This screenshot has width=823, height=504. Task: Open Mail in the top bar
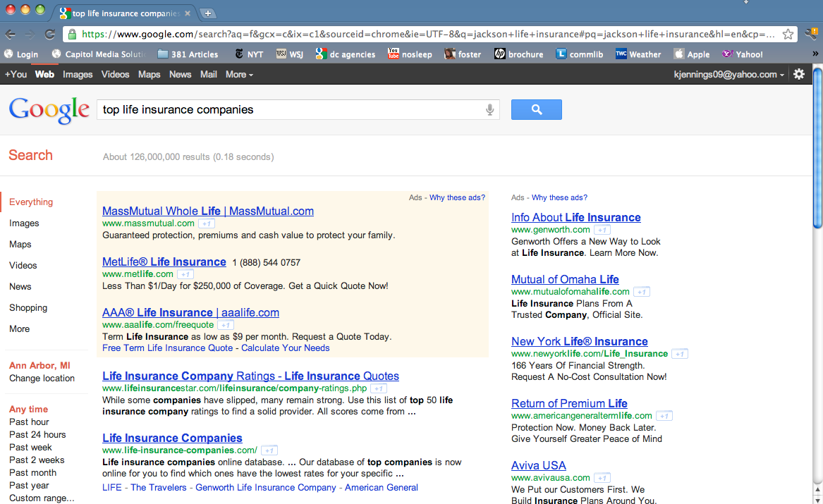tap(208, 75)
